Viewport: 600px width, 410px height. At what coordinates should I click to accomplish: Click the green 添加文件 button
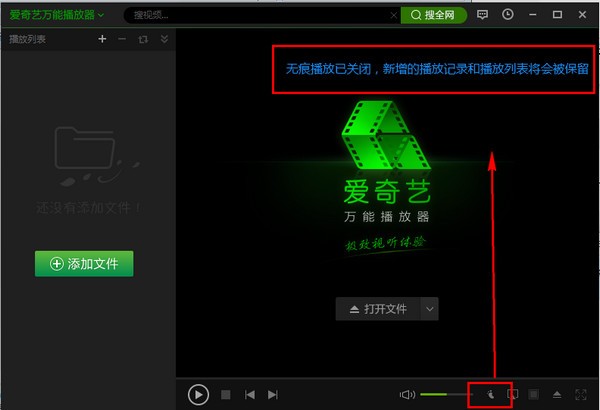coord(84,263)
